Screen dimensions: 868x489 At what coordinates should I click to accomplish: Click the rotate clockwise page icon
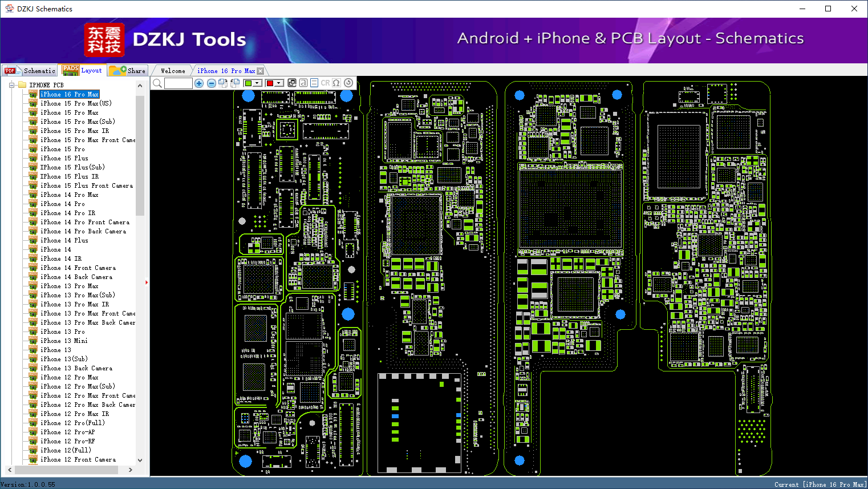223,83
